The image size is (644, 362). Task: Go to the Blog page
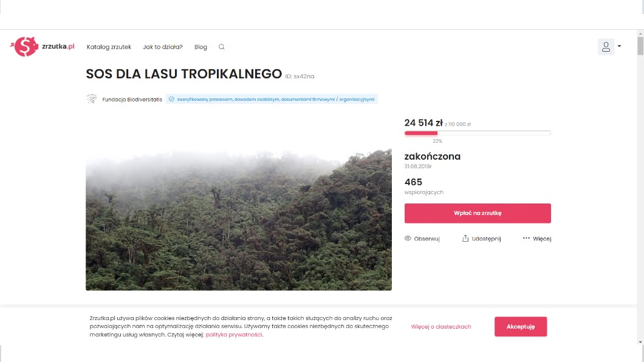200,47
